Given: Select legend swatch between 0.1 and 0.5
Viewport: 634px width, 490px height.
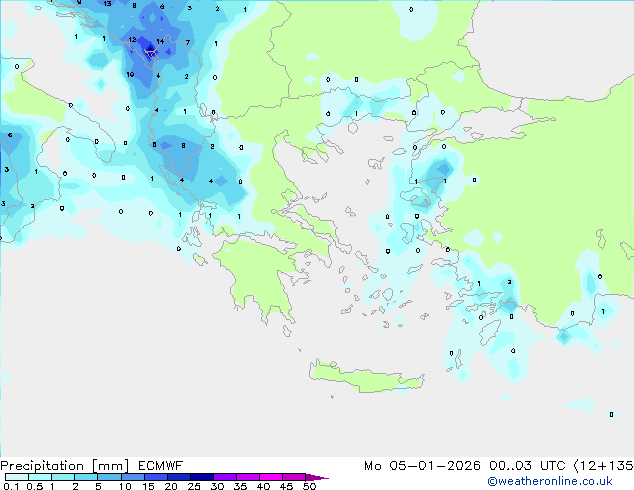Looking at the screenshot, I should click(17, 477).
